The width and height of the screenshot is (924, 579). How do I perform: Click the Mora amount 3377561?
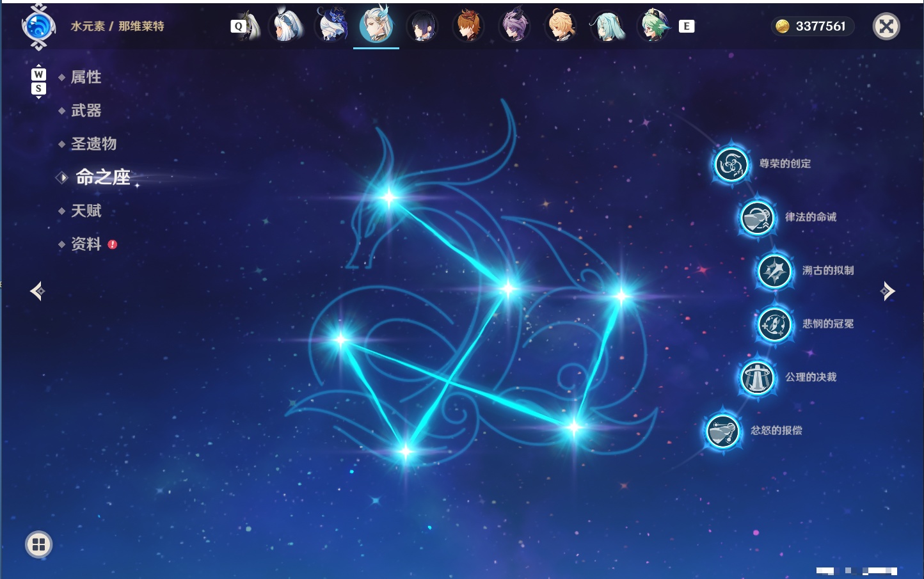coord(820,26)
